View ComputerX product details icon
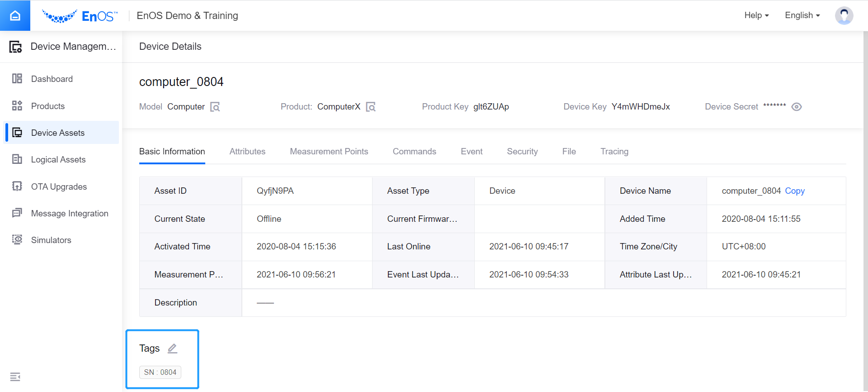 coord(371,107)
